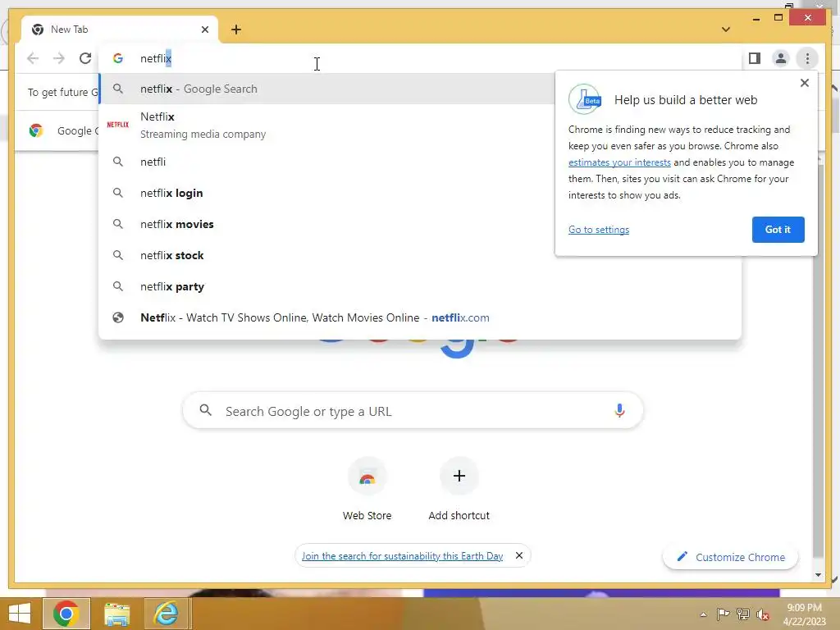Reload the current page
The width and height of the screenshot is (840, 630).
pyautogui.click(x=85, y=58)
